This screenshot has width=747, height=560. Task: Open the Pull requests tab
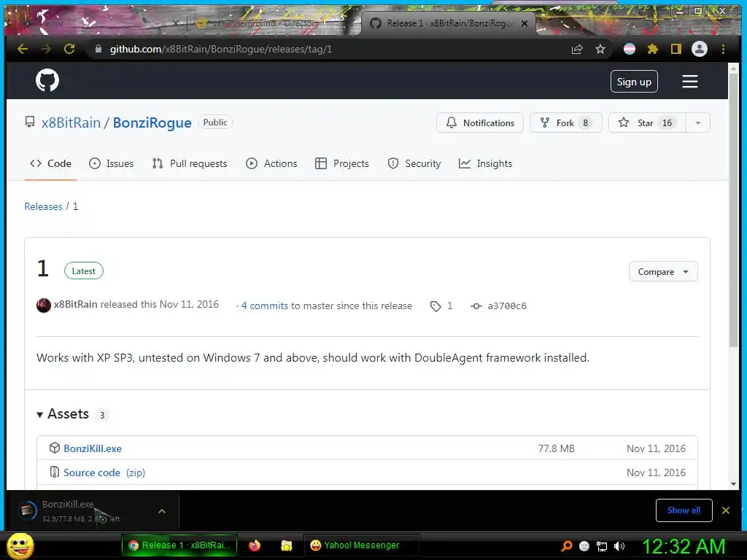click(190, 163)
